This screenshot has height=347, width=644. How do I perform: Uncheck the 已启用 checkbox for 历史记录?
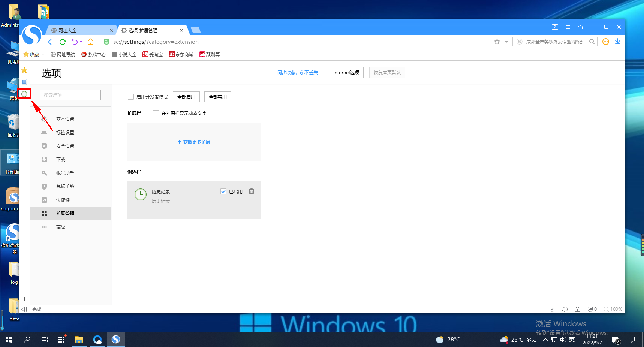click(x=223, y=191)
